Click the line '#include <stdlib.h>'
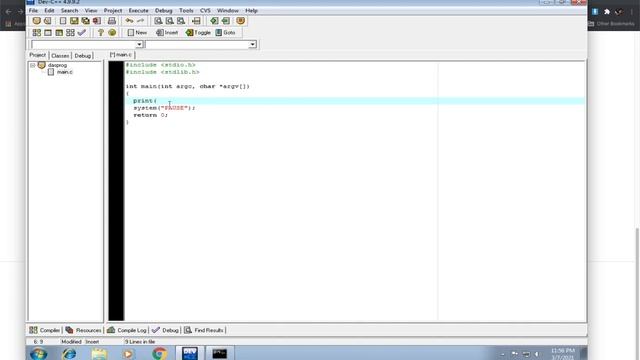This screenshot has height=360, width=640. [x=162, y=72]
